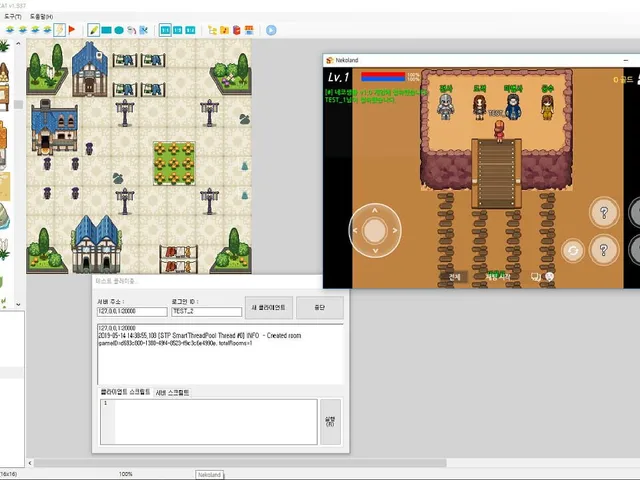The height and width of the screenshot is (480, 640).
Task: Collapse tile palette with up chevron
Action: tap(18, 43)
